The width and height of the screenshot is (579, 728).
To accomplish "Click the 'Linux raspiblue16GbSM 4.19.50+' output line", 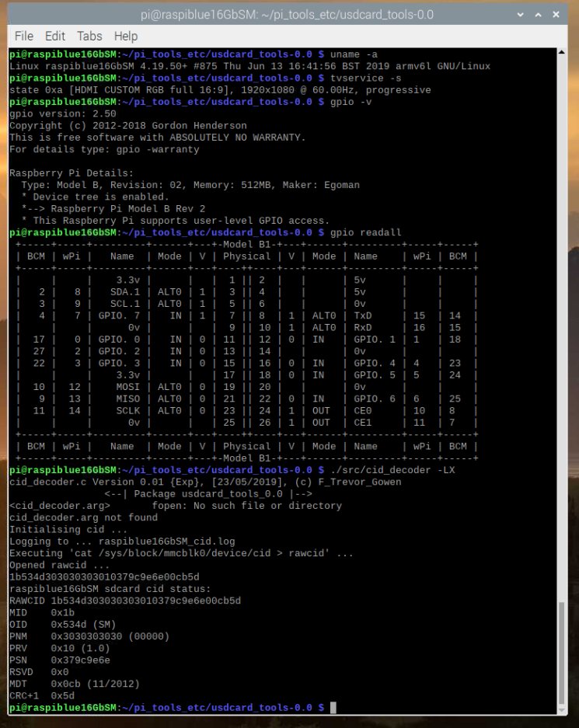I will point(249,66).
